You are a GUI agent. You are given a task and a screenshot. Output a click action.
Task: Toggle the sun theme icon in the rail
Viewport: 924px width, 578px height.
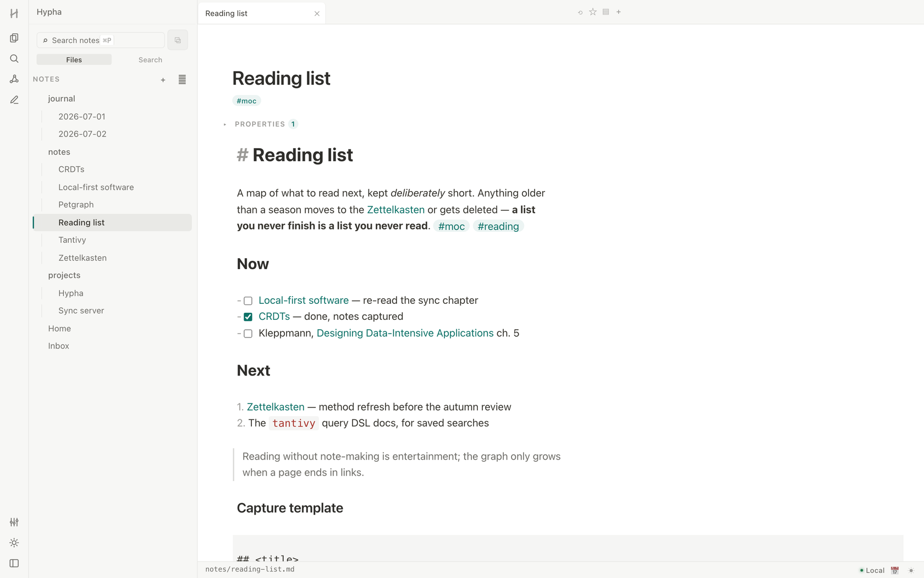(x=14, y=543)
